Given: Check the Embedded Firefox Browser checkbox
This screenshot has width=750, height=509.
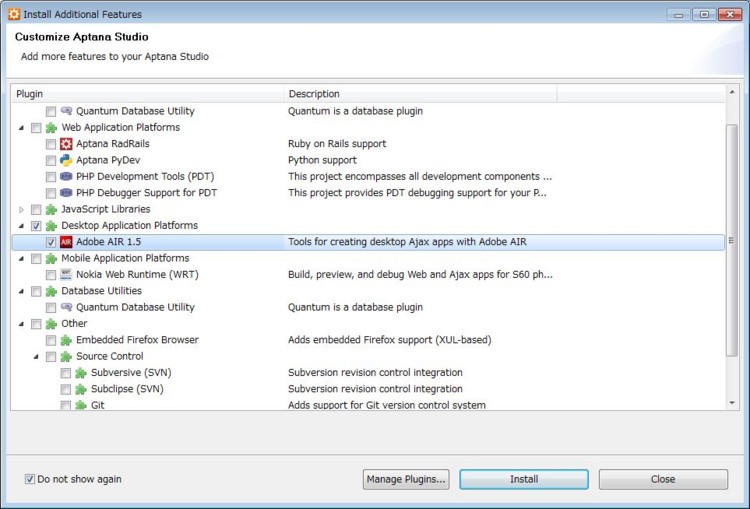Looking at the screenshot, I should click(x=51, y=340).
